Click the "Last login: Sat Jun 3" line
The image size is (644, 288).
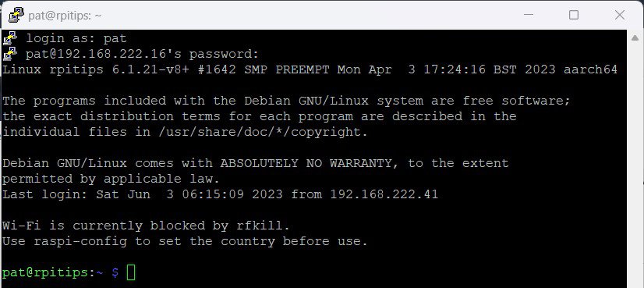[88, 194]
